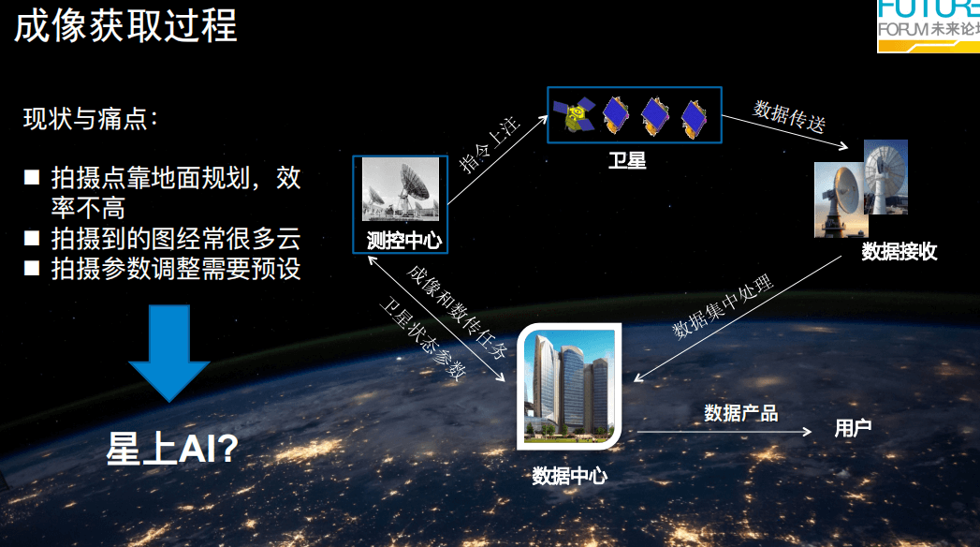The height and width of the screenshot is (547, 980).
Task: Click the 成像和数传任务 diagonal label
Action: click(x=457, y=312)
